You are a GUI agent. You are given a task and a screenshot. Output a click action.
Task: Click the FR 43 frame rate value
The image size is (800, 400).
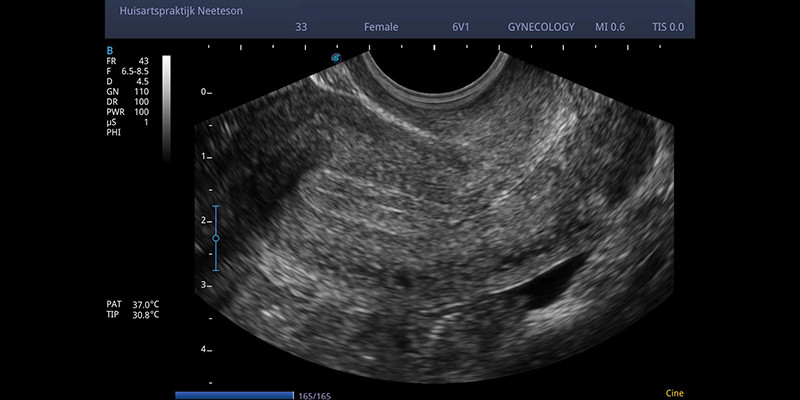pos(127,61)
